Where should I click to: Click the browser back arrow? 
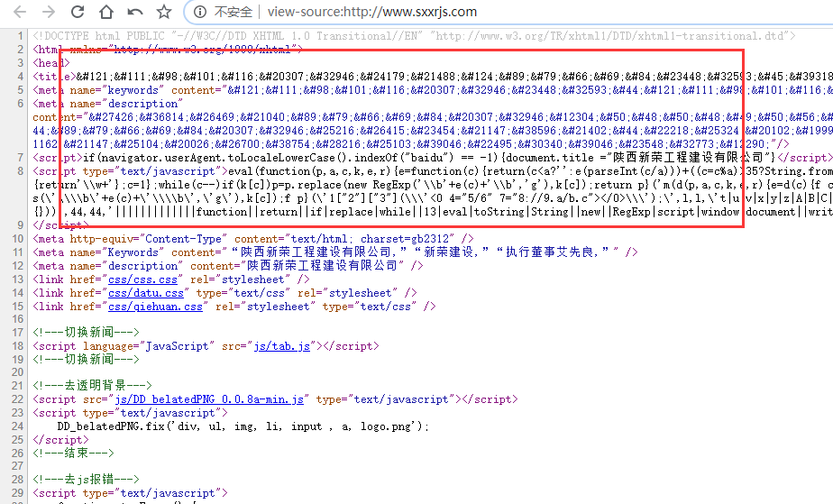[x=19, y=12]
